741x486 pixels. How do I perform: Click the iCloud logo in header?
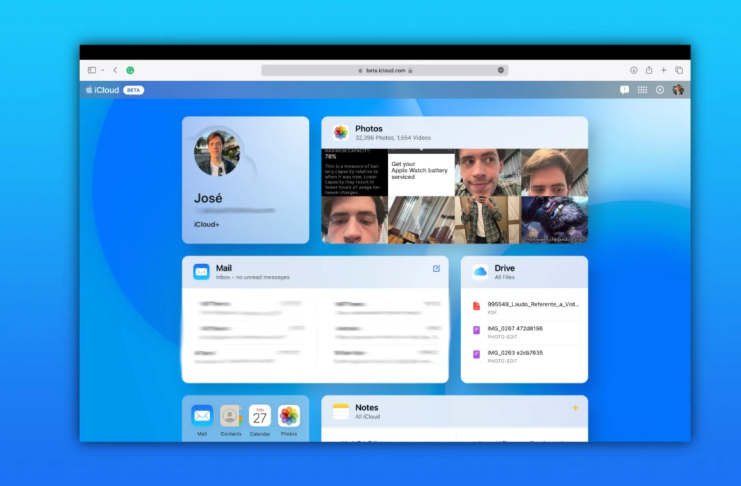point(103,90)
